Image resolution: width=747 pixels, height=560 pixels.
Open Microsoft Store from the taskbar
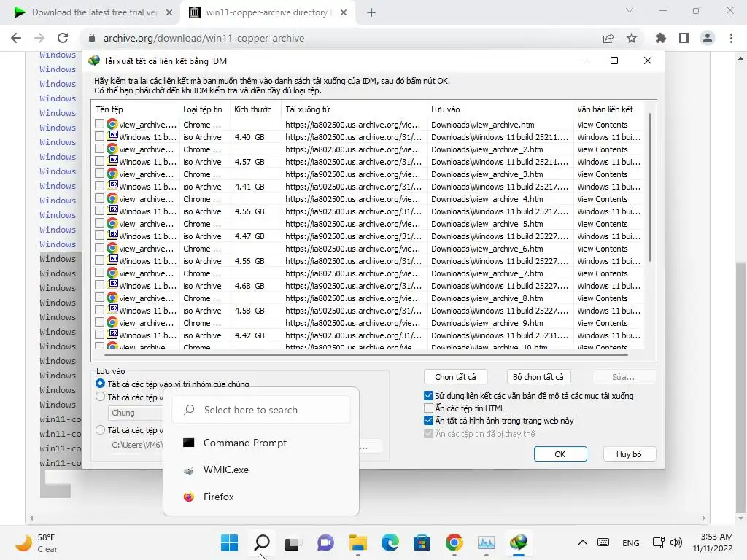(422, 542)
